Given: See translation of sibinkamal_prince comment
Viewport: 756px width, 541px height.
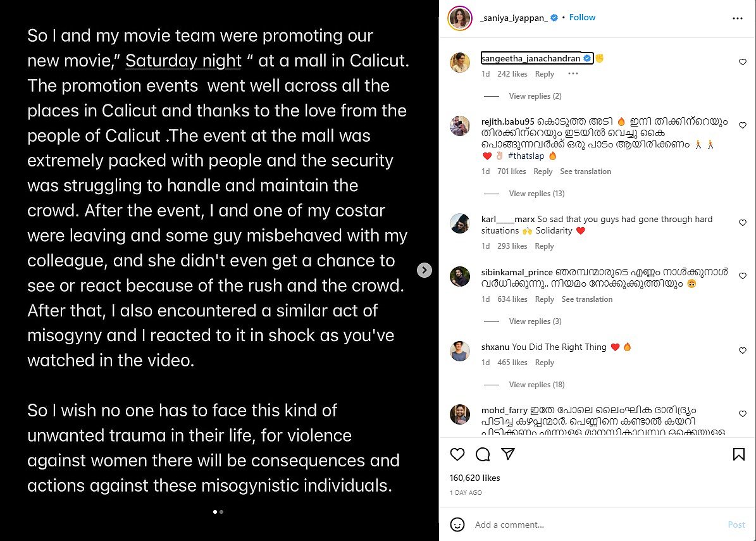Looking at the screenshot, I should pyautogui.click(x=587, y=299).
